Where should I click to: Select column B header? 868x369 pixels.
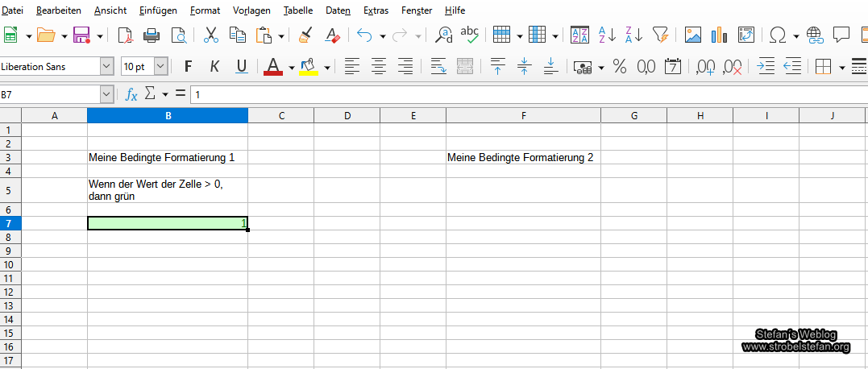click(168, 115)
